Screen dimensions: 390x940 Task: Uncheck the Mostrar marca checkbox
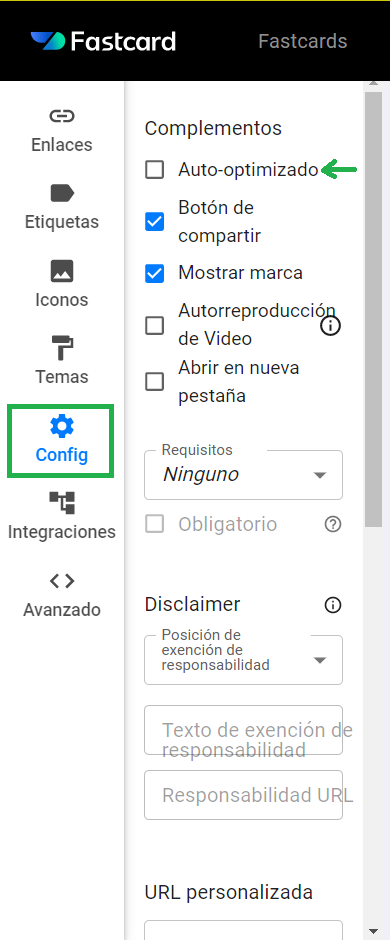click(x=155, y=273)
